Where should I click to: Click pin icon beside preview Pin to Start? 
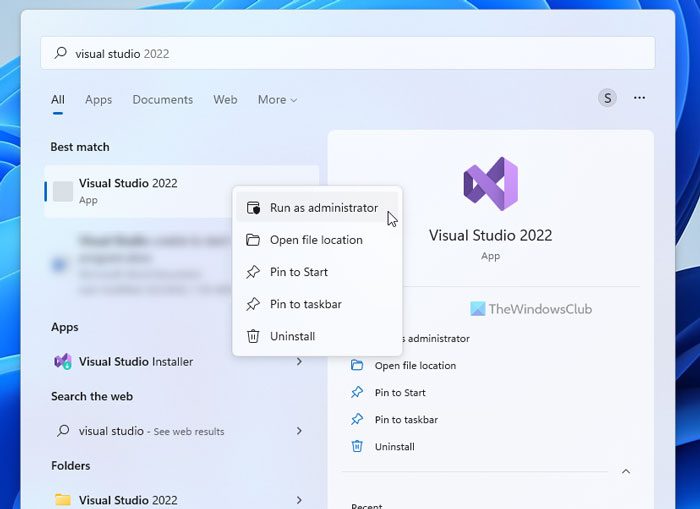(x=357, y=392)
